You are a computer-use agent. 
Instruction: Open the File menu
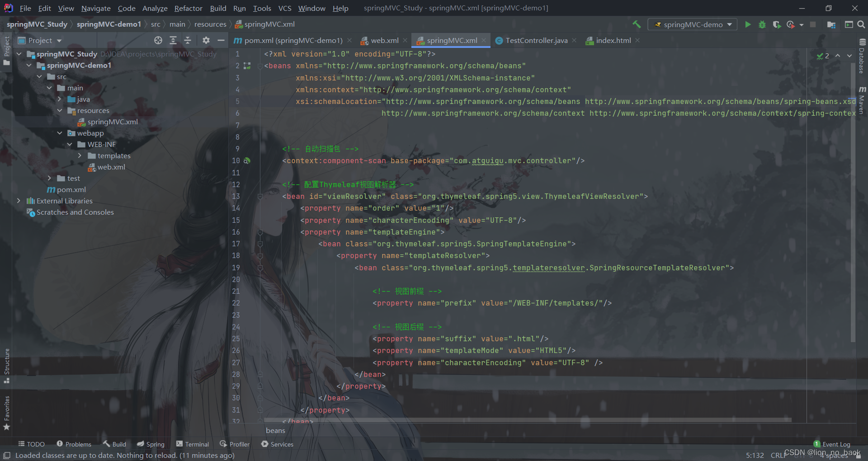25,8
